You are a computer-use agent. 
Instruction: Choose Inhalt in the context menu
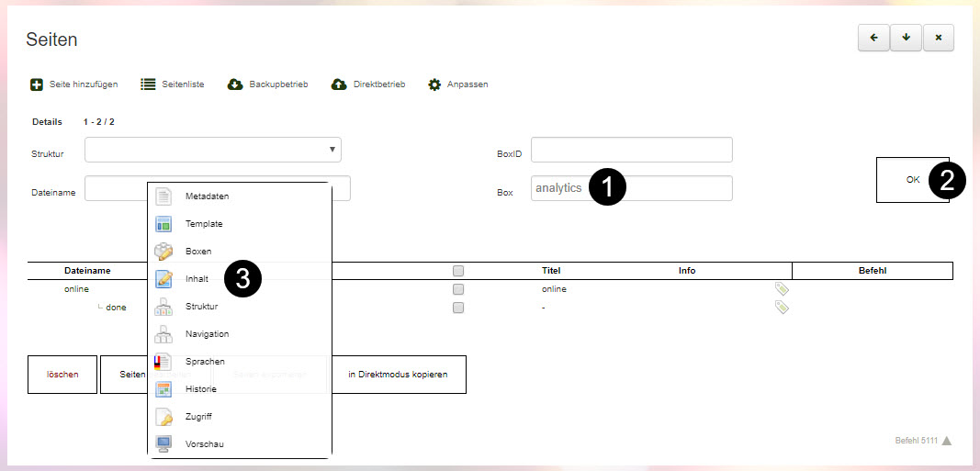[x=197, y=279]
